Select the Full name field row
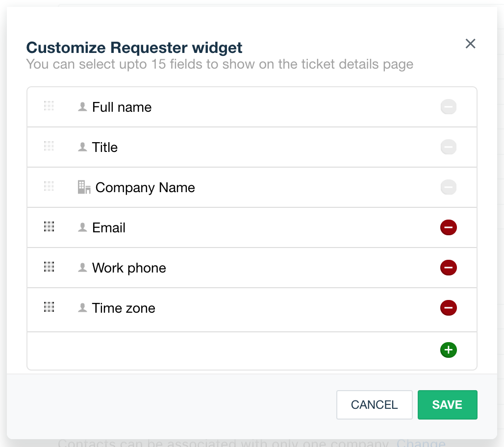Image resolution: width=504 pixels, height=447 pixels. (122, 107)
